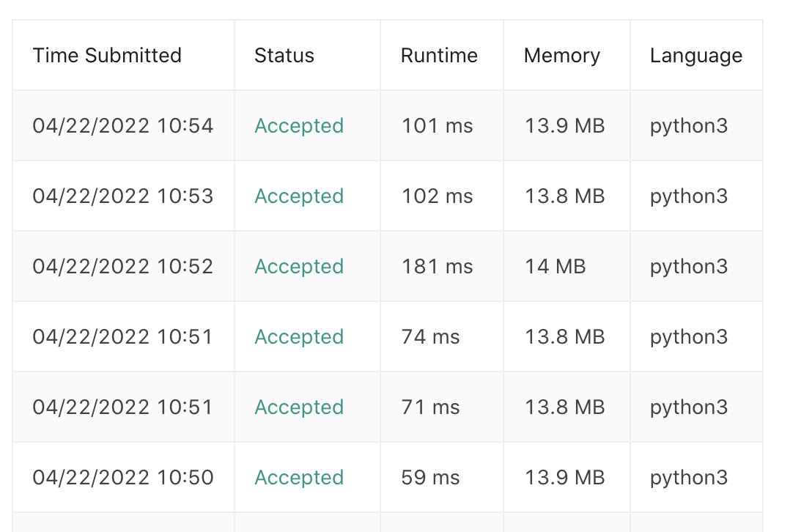Click the 04/22/2022 10:50 timestamp
790x532 pixels.
tap(123, 478)
